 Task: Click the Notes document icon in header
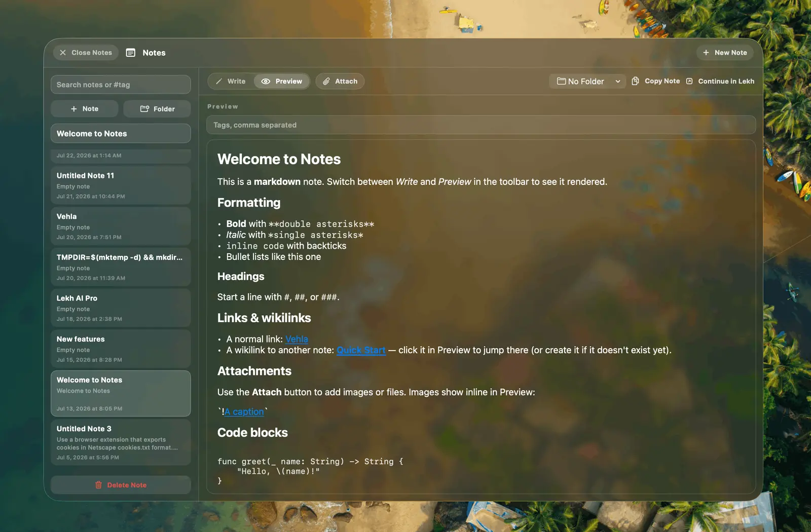(x=131, y=53)
